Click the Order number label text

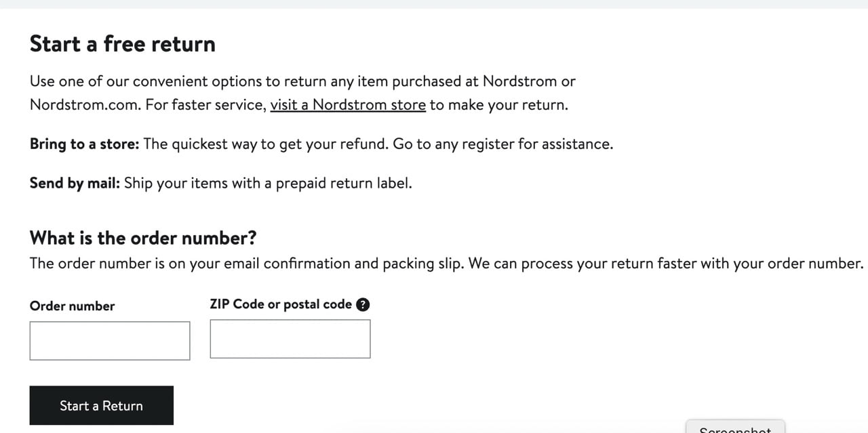[x=72, y=306]
